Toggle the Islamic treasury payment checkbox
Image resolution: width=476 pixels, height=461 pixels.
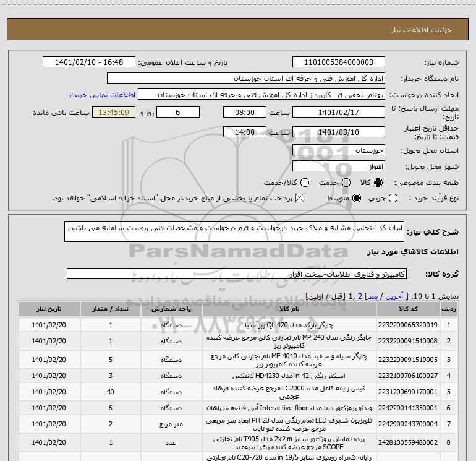click(300, 198)
